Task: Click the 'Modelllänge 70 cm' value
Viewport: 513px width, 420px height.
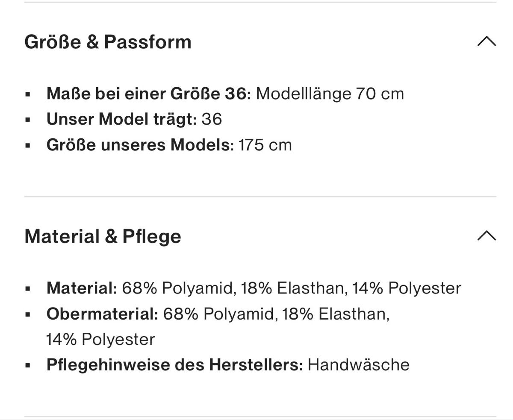Action: coord(330,94)
